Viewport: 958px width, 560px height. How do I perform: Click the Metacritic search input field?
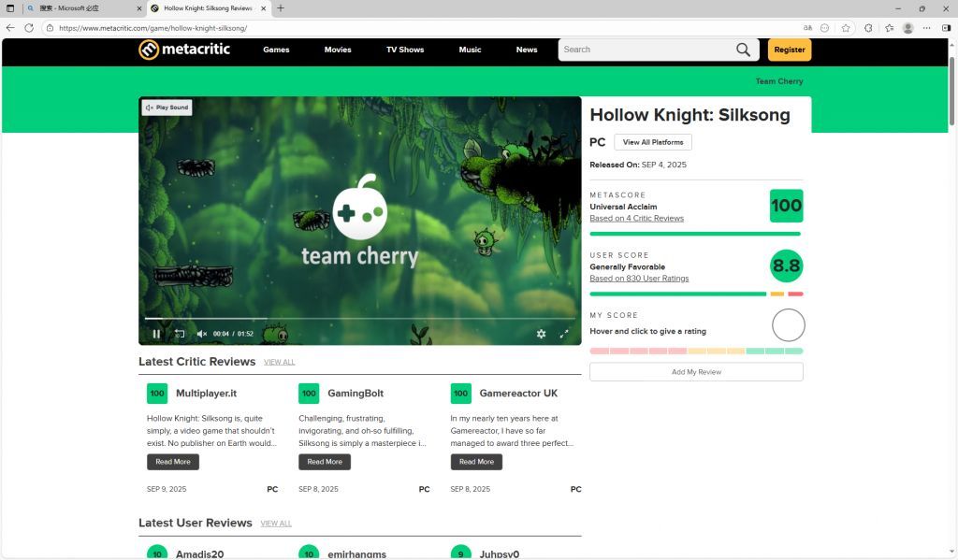point(646,50)
